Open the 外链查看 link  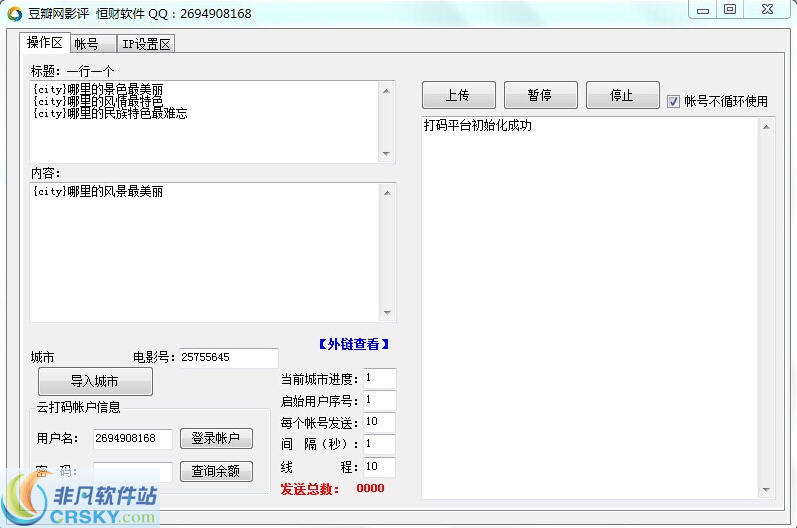(354, 344)
